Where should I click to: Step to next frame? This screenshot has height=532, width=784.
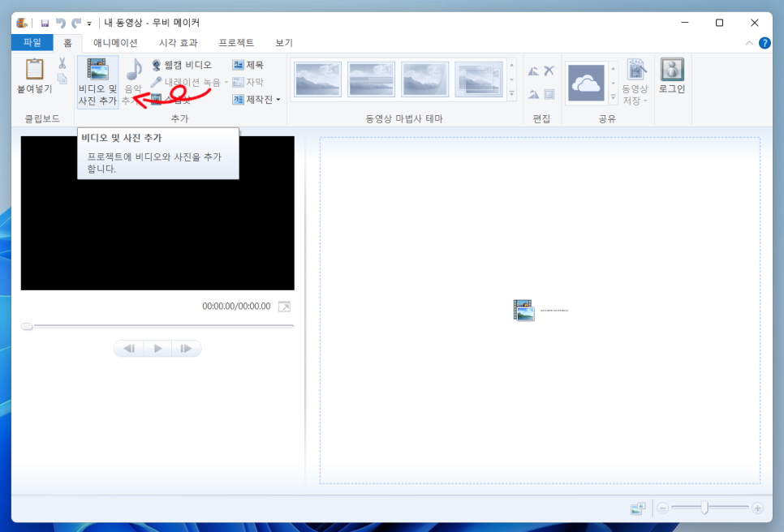tap(186, 348)
